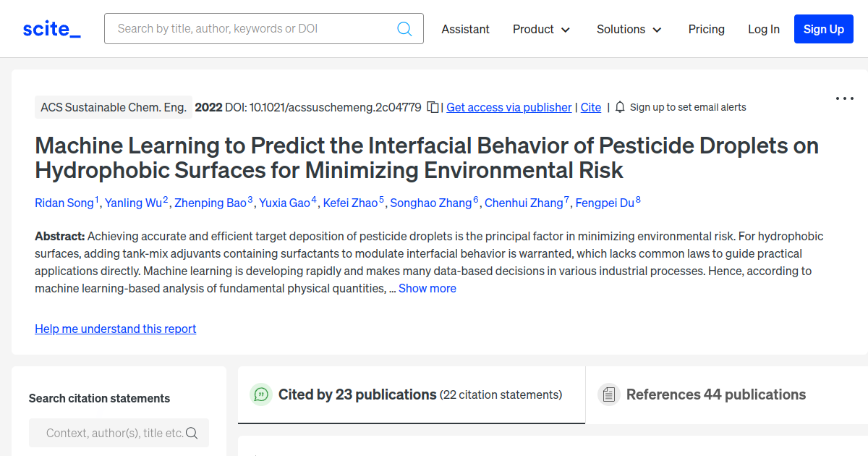The image size is (868, 456).
Task: Click the green cited-by speech bubble icon
Action: 261,394
